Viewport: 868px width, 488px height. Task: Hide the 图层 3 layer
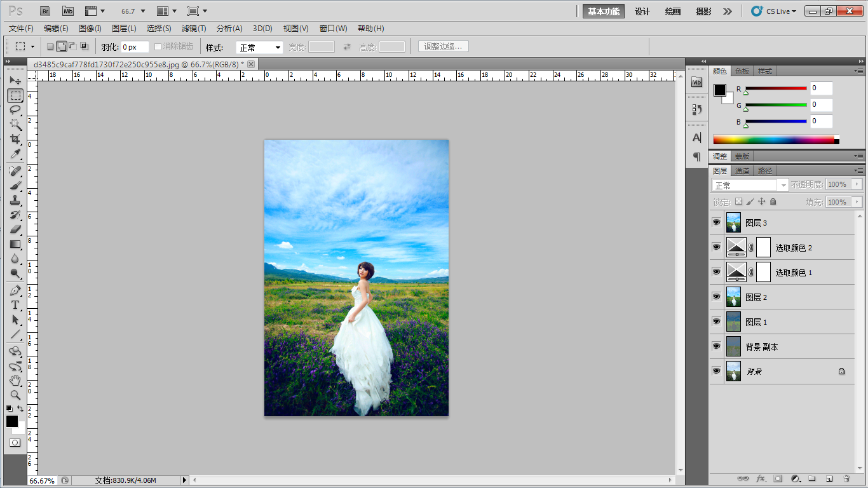coord(716,223)
